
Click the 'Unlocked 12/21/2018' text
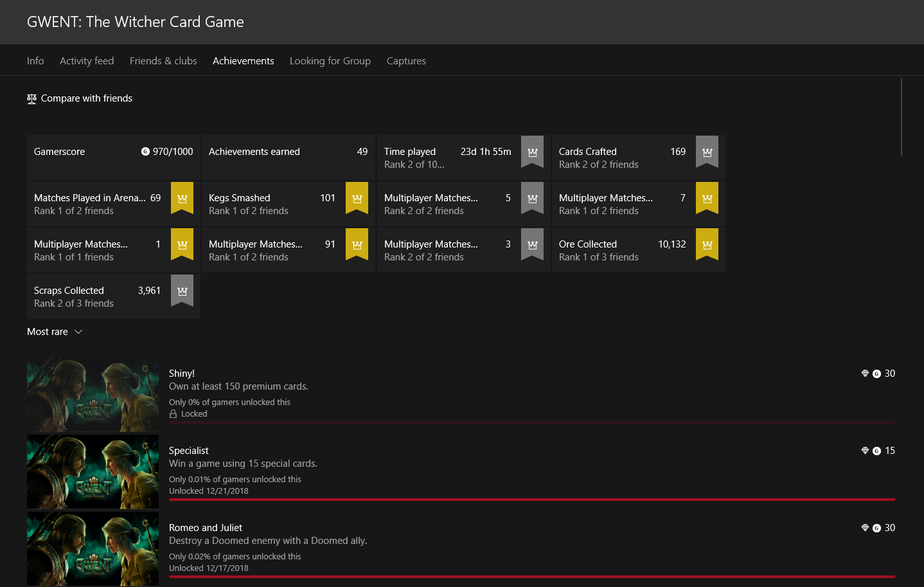209,491
